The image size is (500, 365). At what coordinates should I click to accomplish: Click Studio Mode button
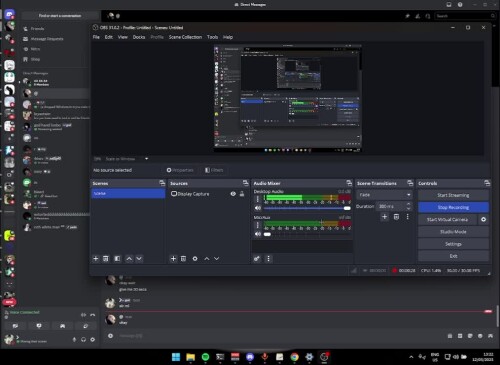453,232
